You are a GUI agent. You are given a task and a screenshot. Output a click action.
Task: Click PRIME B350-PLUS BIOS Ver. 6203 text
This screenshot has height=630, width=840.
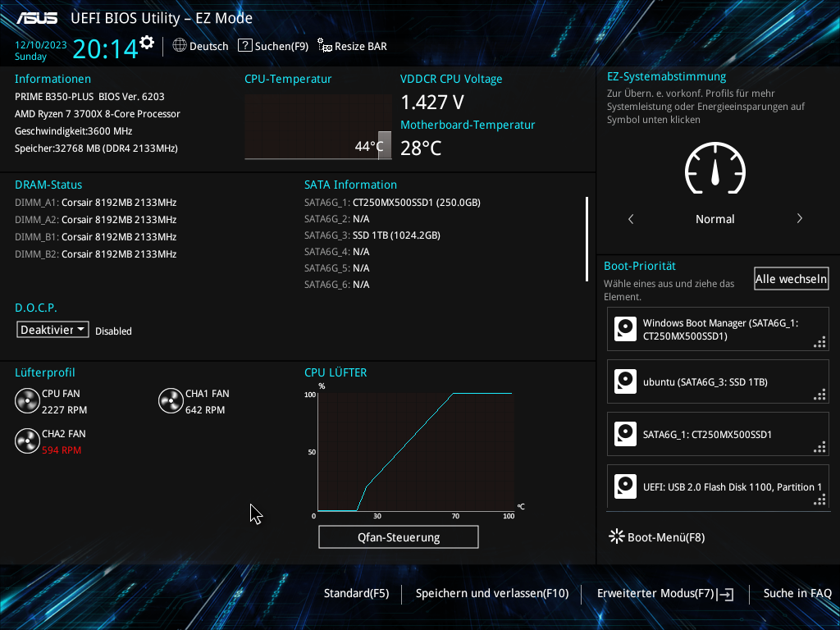click(89, 97)
